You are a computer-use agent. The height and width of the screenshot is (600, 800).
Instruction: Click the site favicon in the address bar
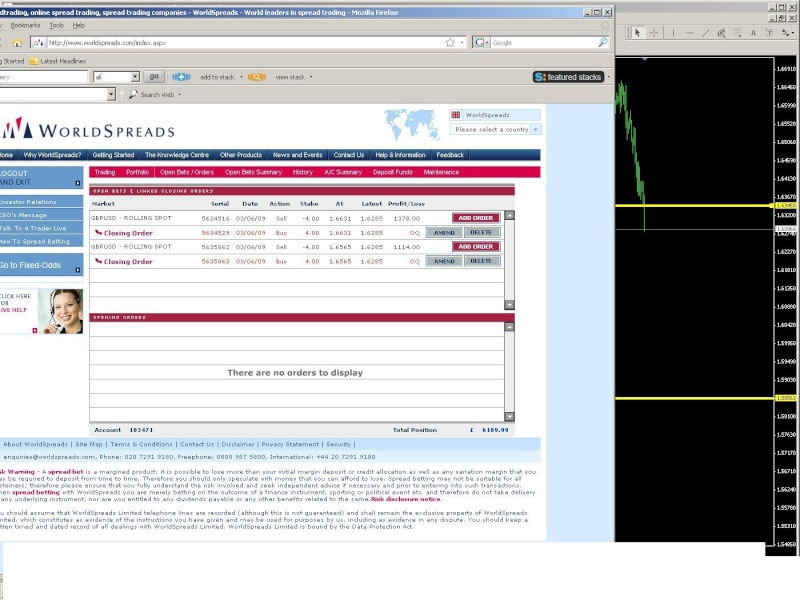click(x=38, y=43)
